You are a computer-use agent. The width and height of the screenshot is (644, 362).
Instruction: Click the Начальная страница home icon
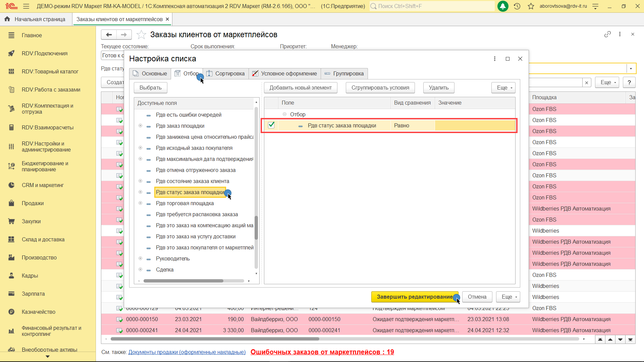7,19
